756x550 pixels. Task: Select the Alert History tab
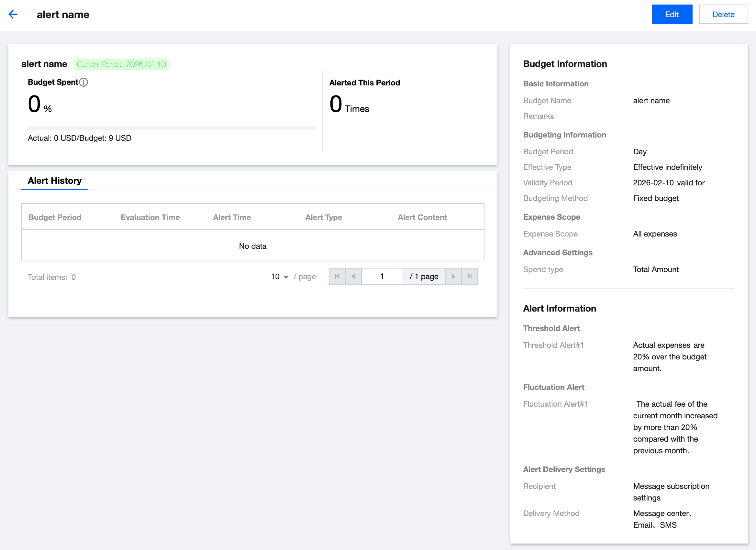[55, 181]
